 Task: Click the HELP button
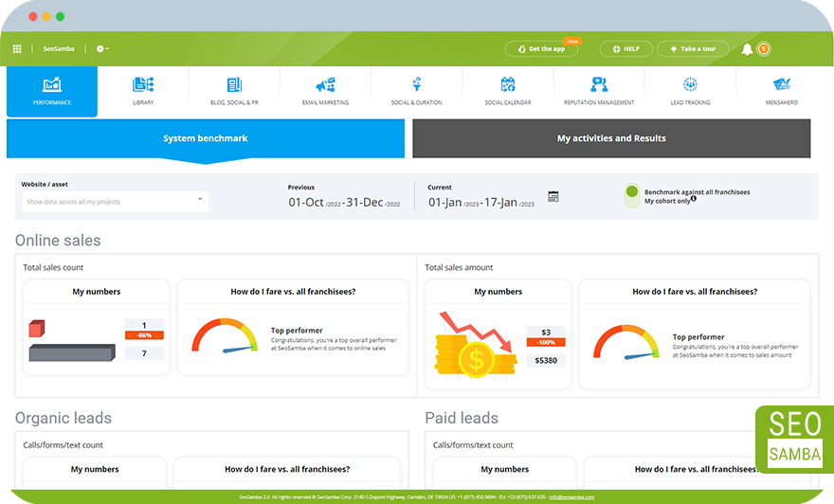tap(625, 49)
